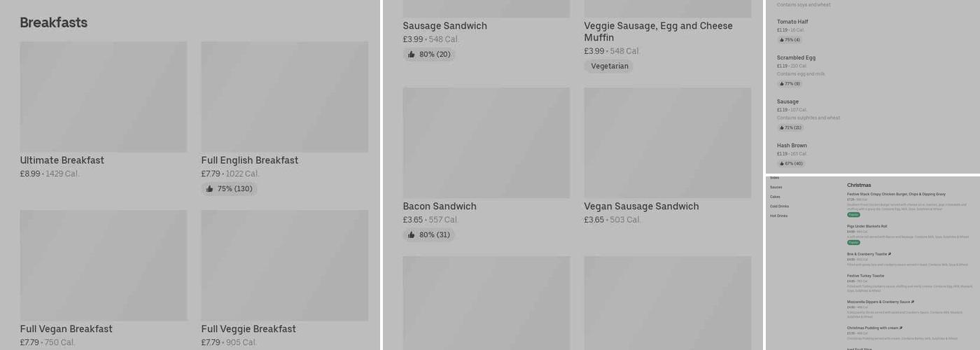Screen dimensions: 980x350
Task: Open Full Veggie Breakfast item
Action: click(248, 329)
